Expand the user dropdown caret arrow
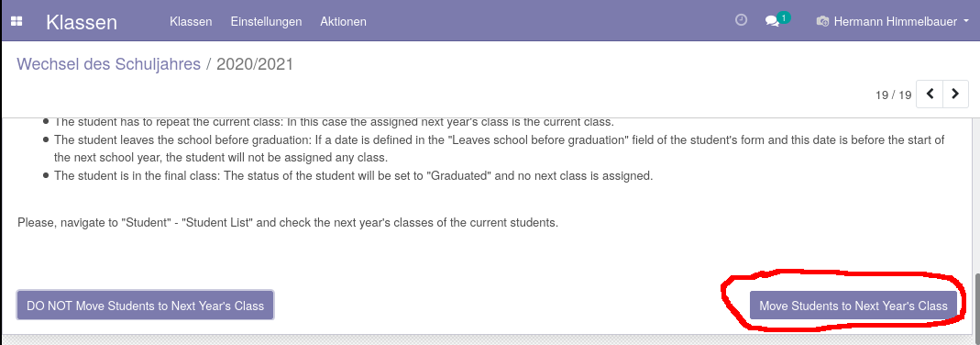 pos(966,21)
